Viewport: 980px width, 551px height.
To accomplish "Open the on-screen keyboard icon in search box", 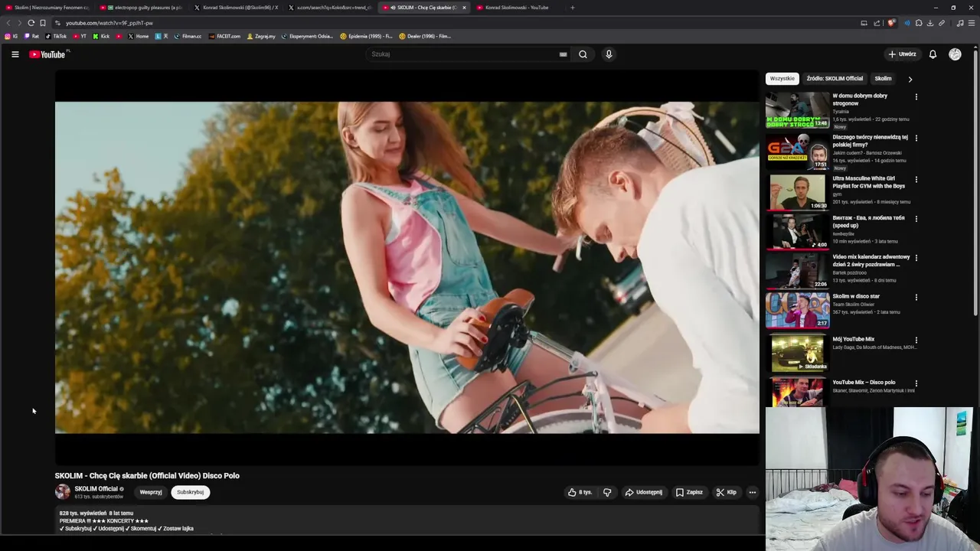I will (563, 54).
